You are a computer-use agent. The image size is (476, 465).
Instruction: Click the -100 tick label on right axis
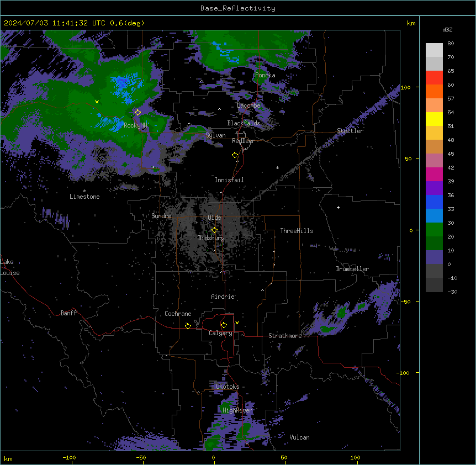point(404,373)
